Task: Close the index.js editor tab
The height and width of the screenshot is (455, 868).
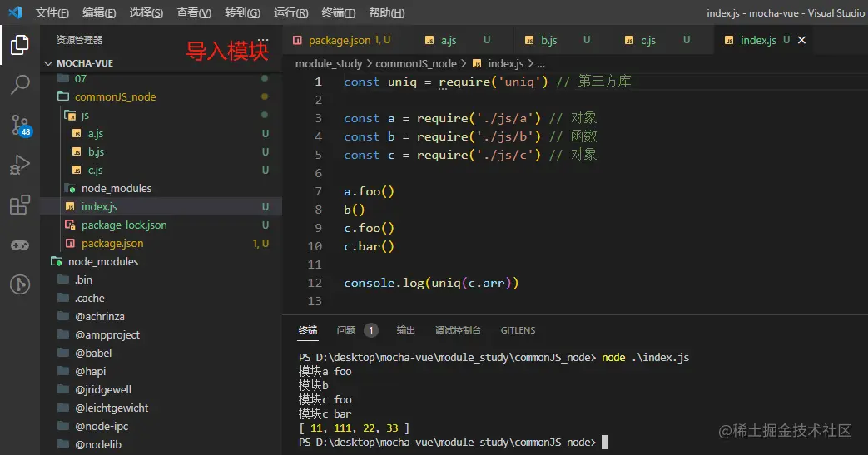Action: click(x=801, y=40)
